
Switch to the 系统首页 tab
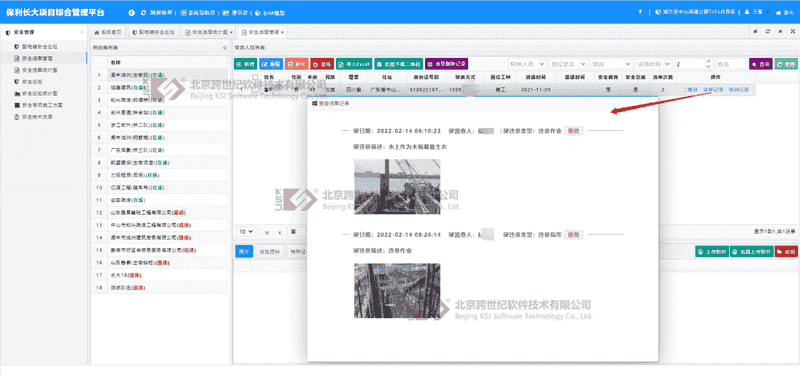pyautogui.click(x=108, y=32)
